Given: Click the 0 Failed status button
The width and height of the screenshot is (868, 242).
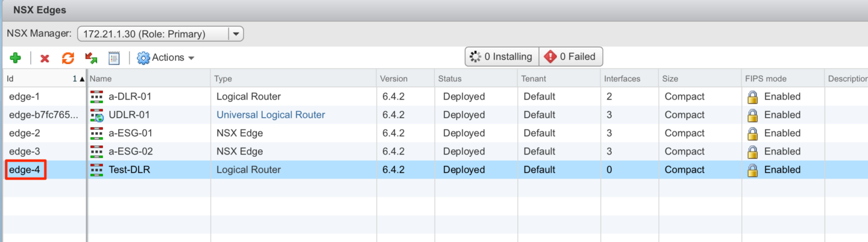Looking at the screenshot, I should tap(571, 57).
